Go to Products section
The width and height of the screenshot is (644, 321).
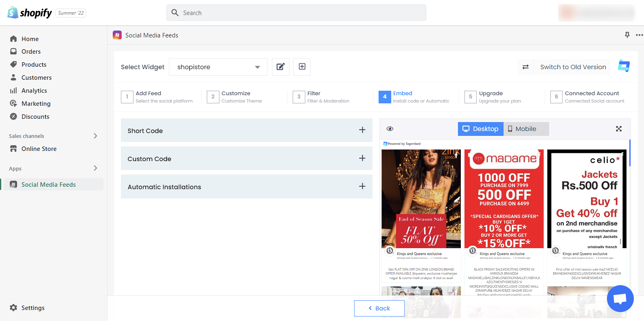coord(34,65)
